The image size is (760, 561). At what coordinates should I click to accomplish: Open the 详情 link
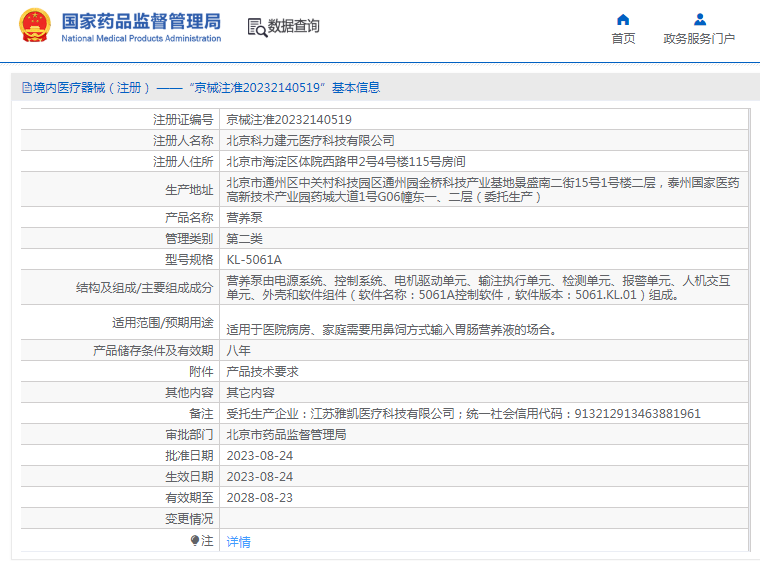[238, 542]
